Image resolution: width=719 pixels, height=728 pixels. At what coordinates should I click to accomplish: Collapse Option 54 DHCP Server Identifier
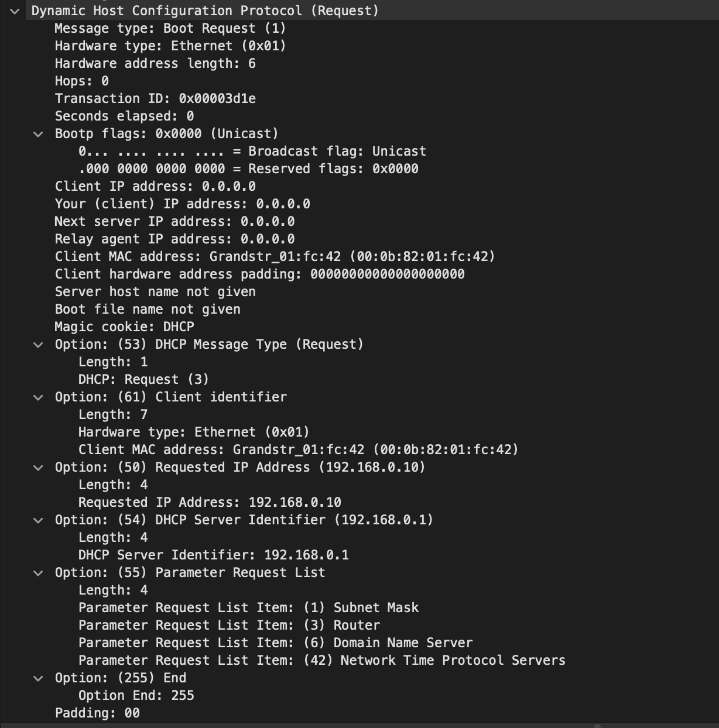pyautogui.click(x=38, y=520)
